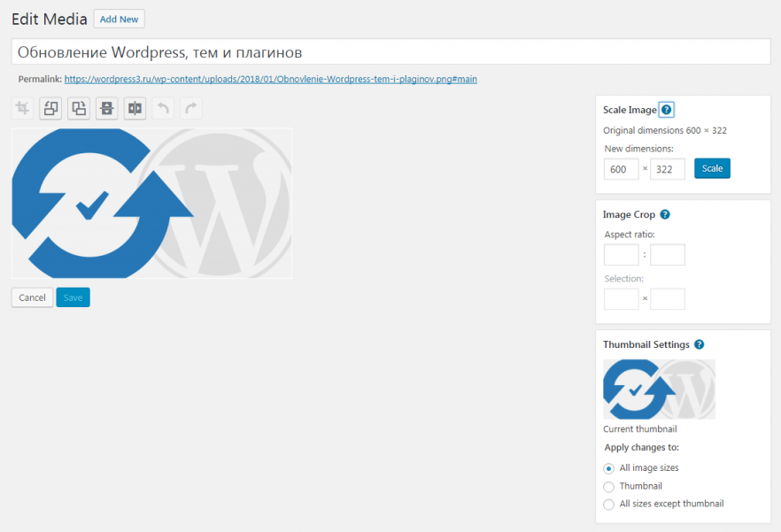
Task: Choose All sizes except thumbnail
Action: tap(608, 504)
